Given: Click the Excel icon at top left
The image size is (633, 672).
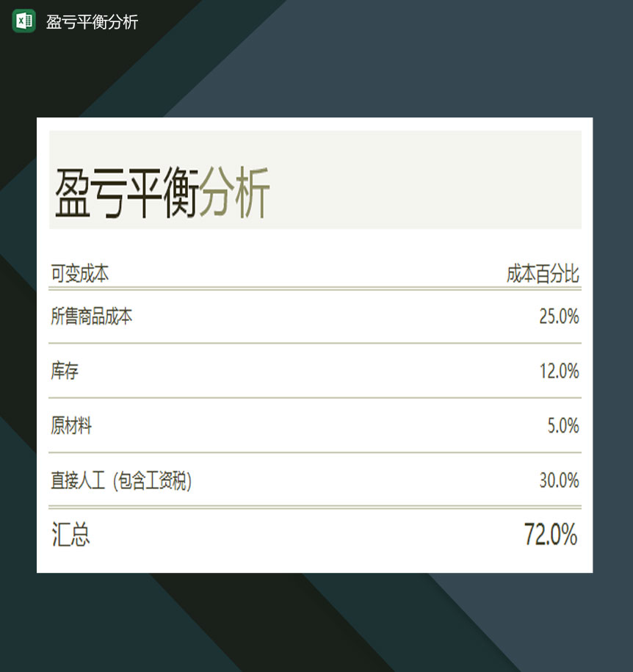Looking at the screenshot, I should [x=24, y=21].
